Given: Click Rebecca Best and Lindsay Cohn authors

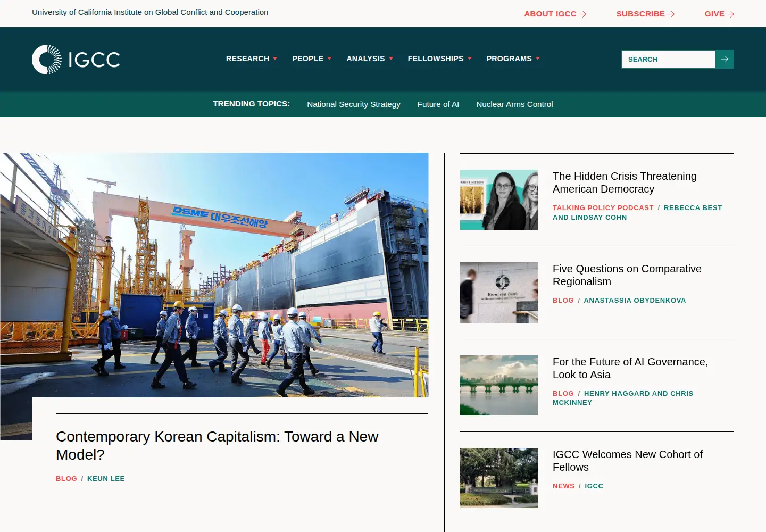Looking at the screenshot, I should point(637,213).
